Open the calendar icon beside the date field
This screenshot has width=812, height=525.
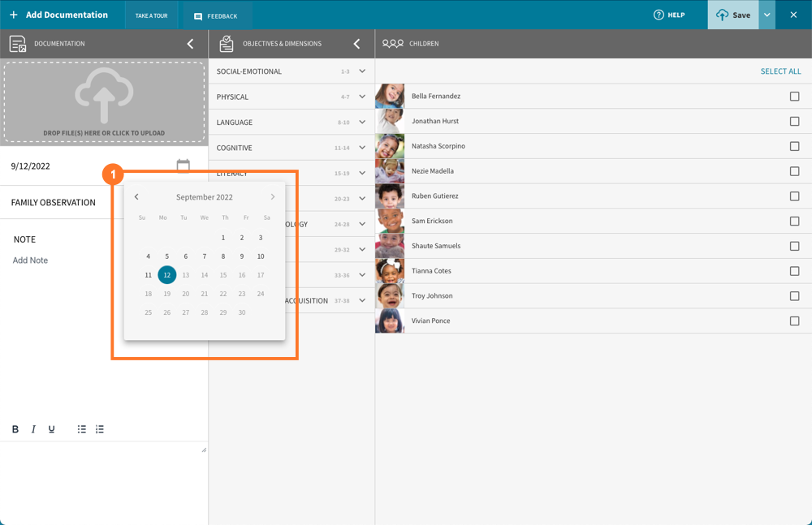[x=183, y=165]
